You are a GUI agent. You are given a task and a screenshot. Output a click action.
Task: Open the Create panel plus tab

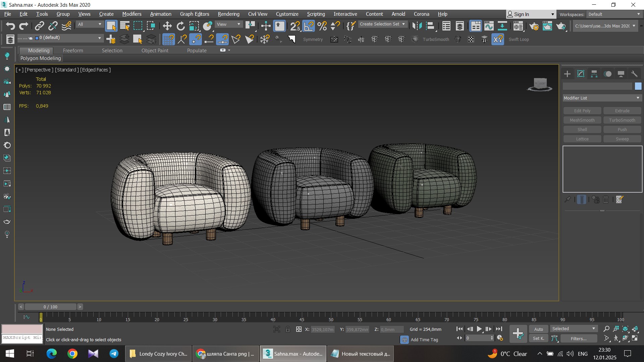point(567,74)
